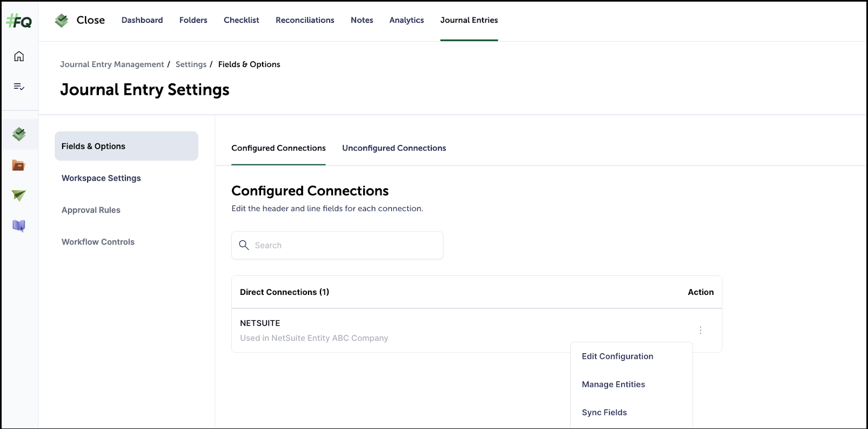Open the home icon in sidebar
The image size is (868, 429).
point(19,56)
